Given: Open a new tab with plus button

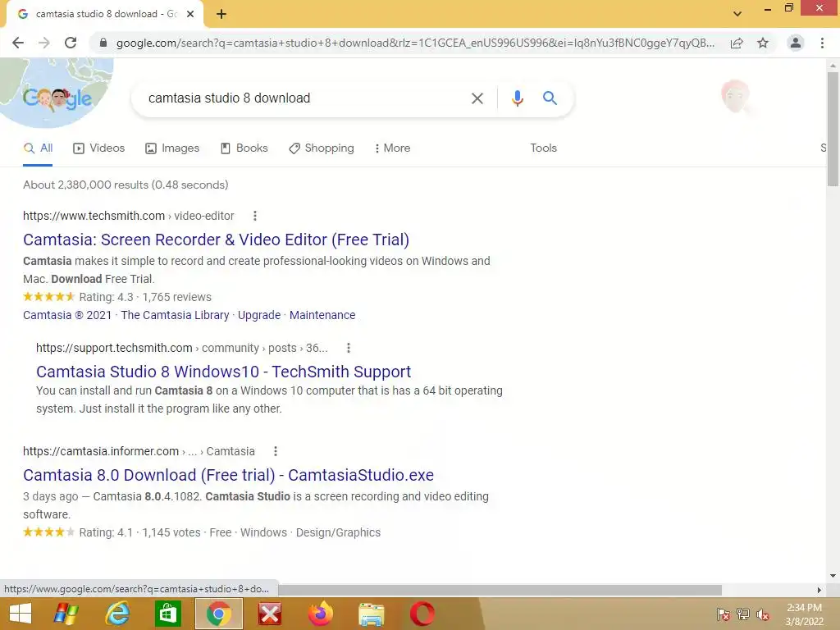Looking at the screenshot, I should [221, 14].
